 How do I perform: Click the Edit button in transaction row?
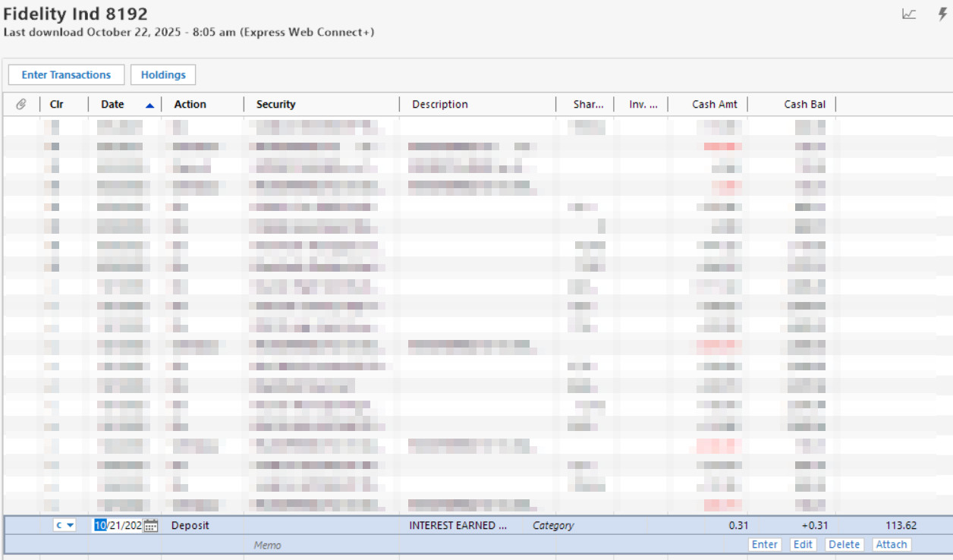803,544
